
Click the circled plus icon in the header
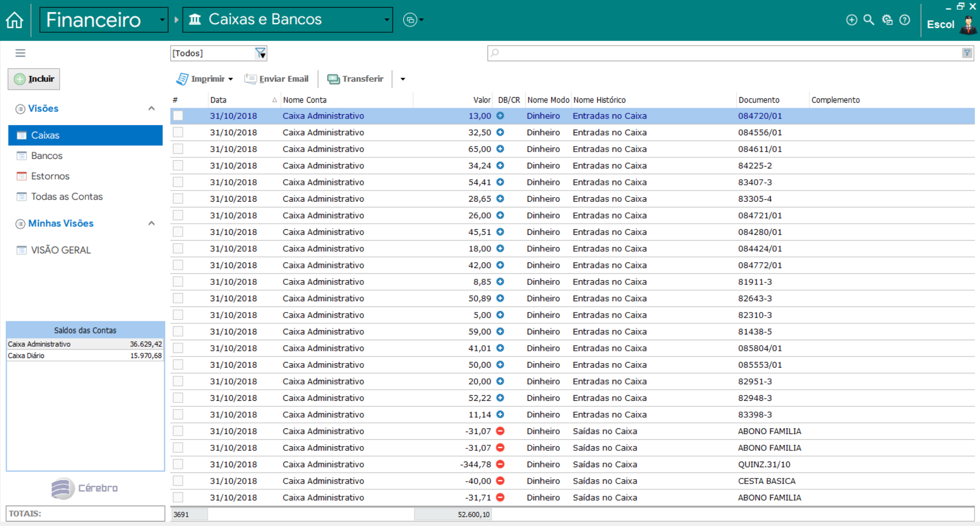click(x=851, y=20)
